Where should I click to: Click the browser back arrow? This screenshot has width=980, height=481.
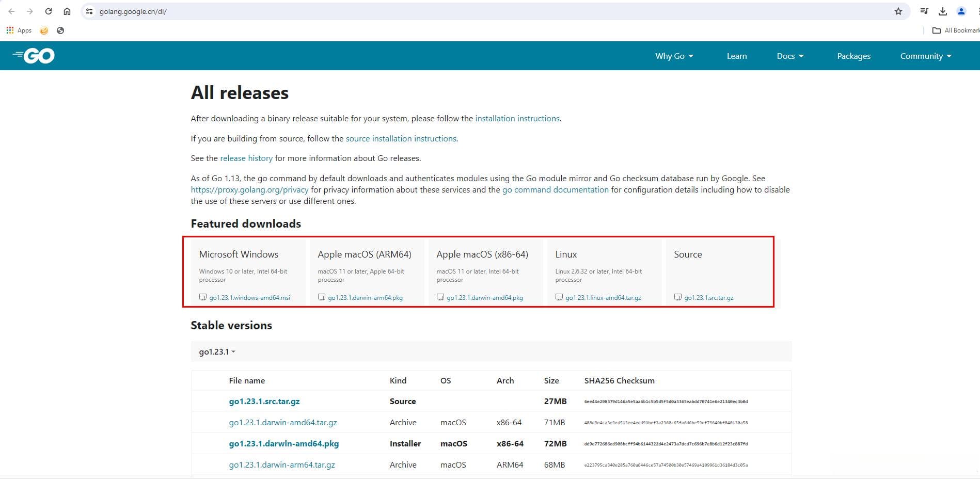(11, 11)
